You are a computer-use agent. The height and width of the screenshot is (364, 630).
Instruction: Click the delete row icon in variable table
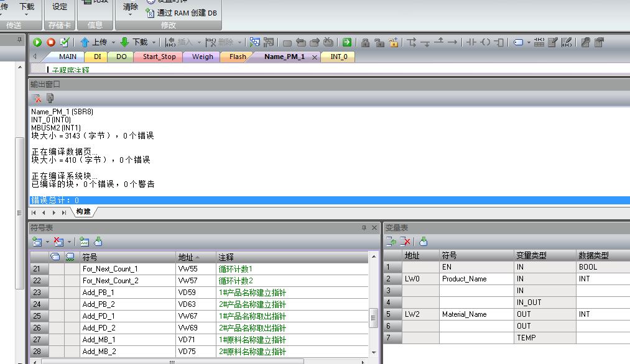click(405, 242)
